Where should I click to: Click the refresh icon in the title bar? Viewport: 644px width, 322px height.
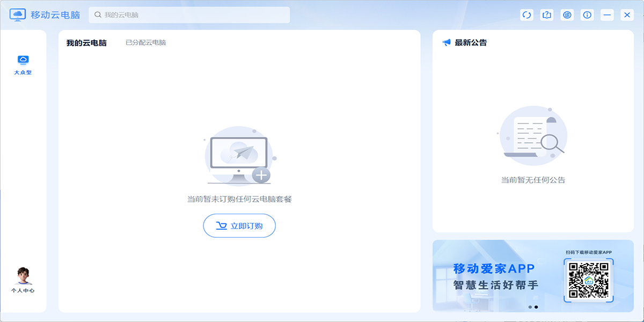point(526,15)
